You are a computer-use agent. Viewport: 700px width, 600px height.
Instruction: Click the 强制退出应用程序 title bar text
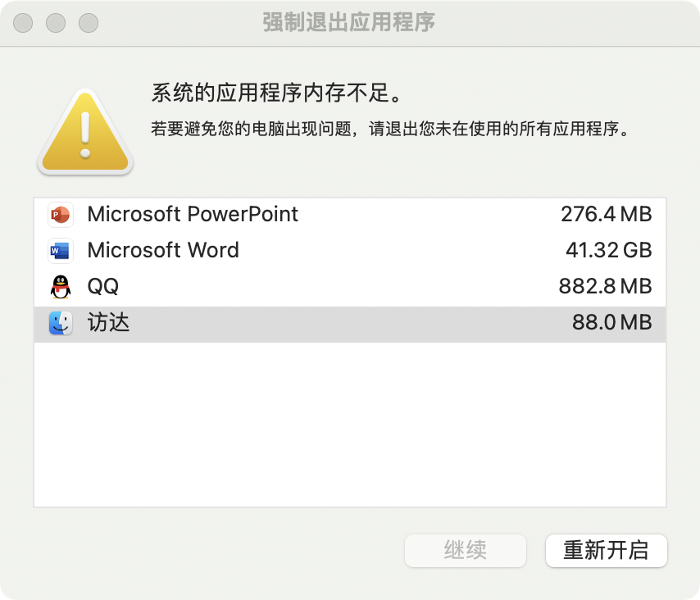pos(348,22)
